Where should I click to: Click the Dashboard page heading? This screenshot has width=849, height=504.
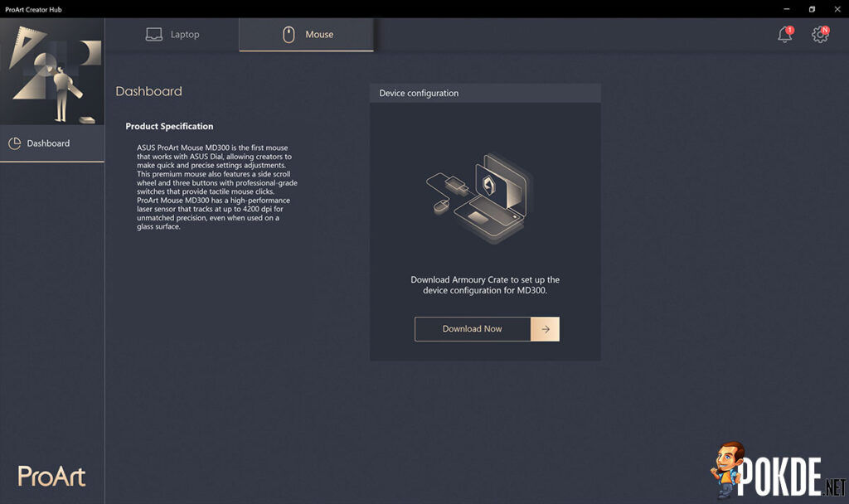pos(149,91)
